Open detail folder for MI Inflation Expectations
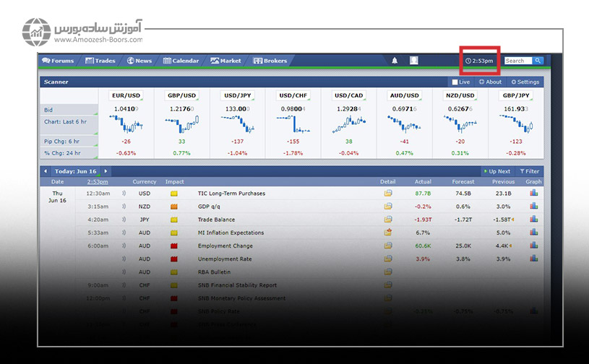The height and width of the screenshot is (364, 589). (388, 233)
